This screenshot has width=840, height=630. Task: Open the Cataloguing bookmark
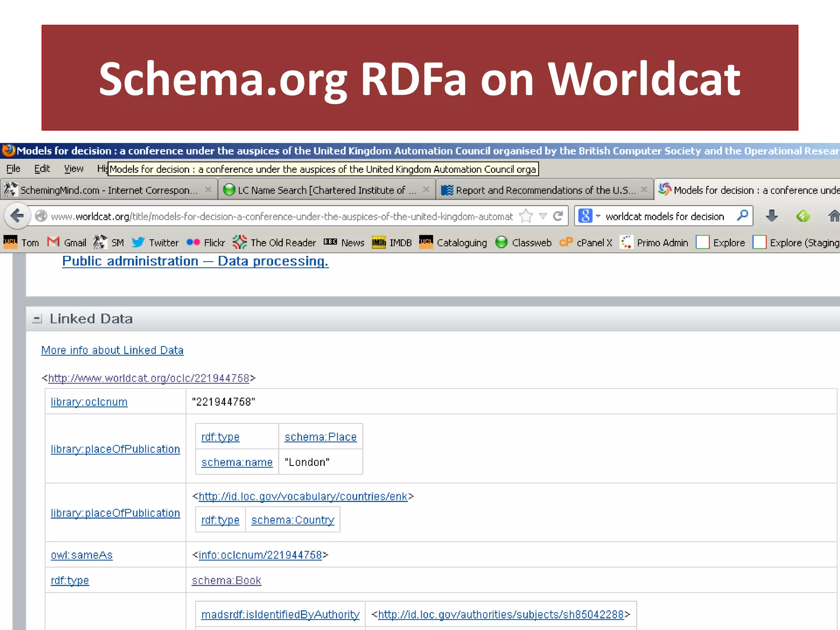pos(453,243)
